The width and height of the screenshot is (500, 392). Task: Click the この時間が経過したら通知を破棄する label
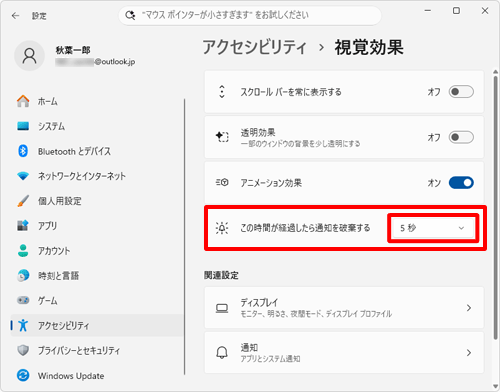tap(305, 228)
